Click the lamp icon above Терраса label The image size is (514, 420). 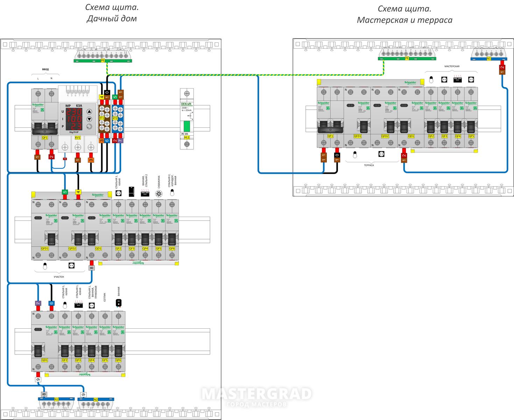pos(355,155)
